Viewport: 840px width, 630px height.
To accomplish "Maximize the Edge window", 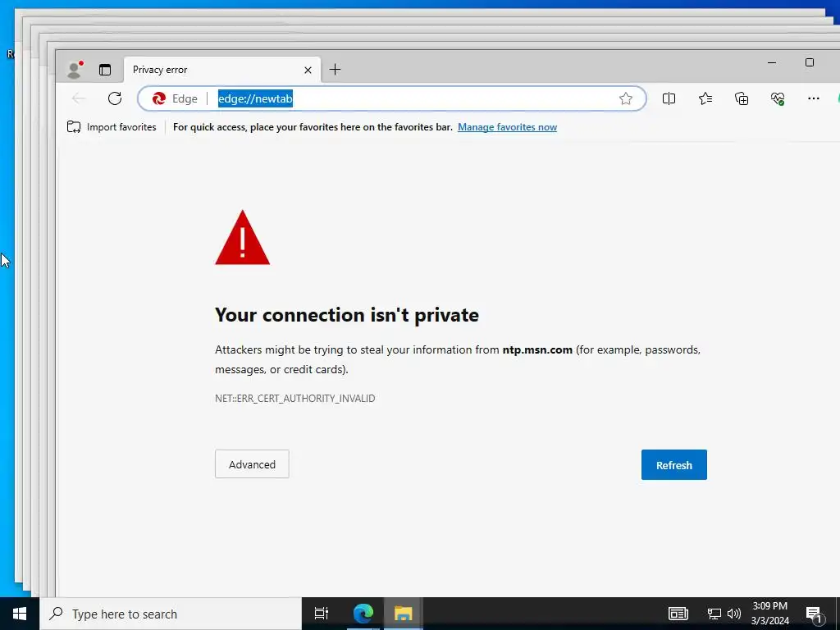I will pyautogui.click(x=810, y=62).
